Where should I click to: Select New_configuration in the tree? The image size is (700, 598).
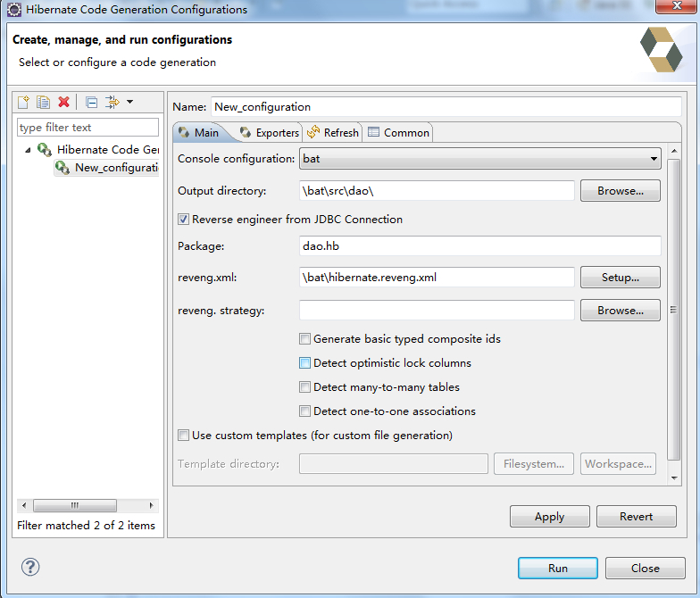click(x=107, y=168)
